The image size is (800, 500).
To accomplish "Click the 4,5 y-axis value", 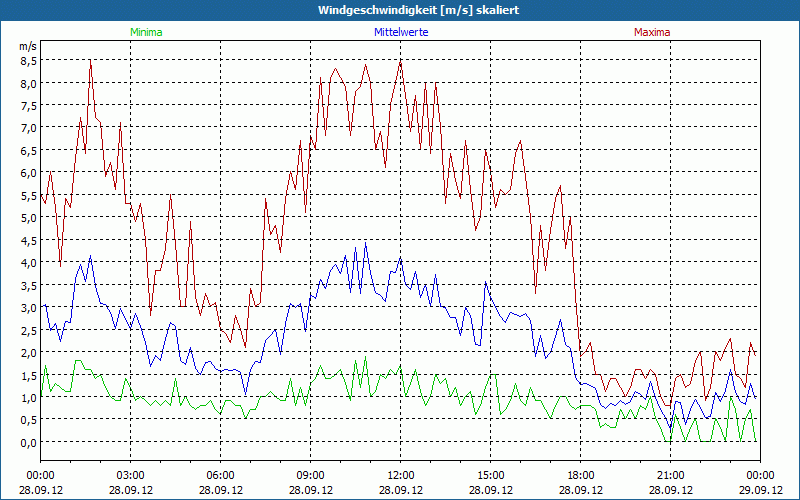I will click(29, 240).
